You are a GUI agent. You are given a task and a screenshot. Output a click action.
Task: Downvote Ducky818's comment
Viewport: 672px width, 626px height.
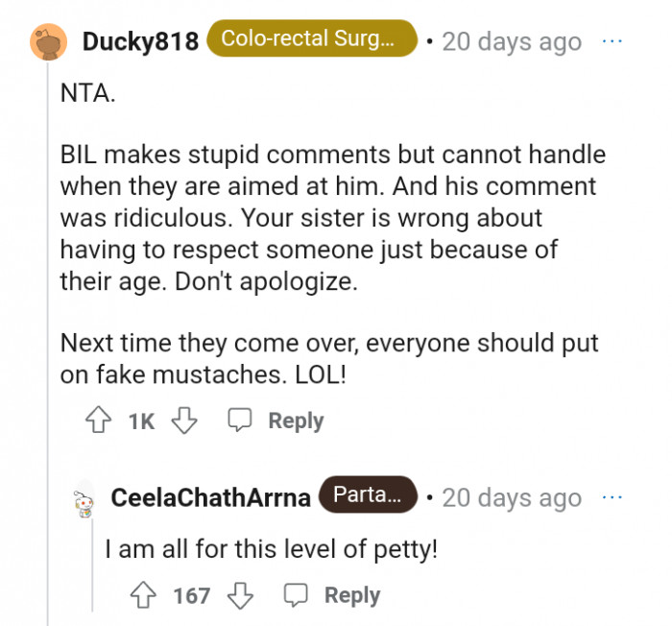click(x=183, y=421)
